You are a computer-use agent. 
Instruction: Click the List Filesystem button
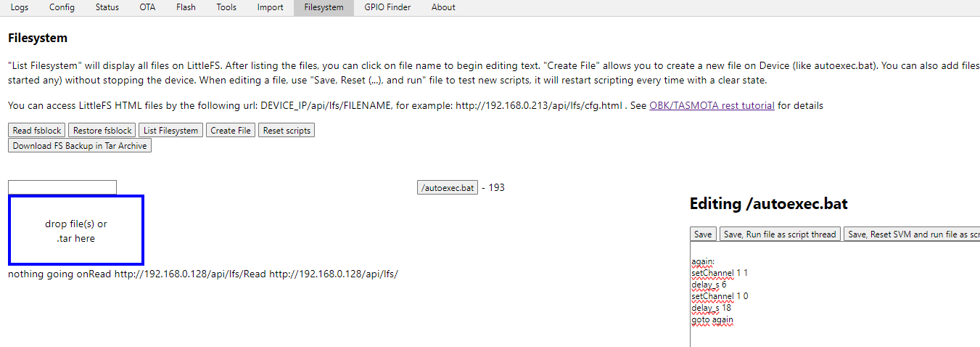pos(170,131)
